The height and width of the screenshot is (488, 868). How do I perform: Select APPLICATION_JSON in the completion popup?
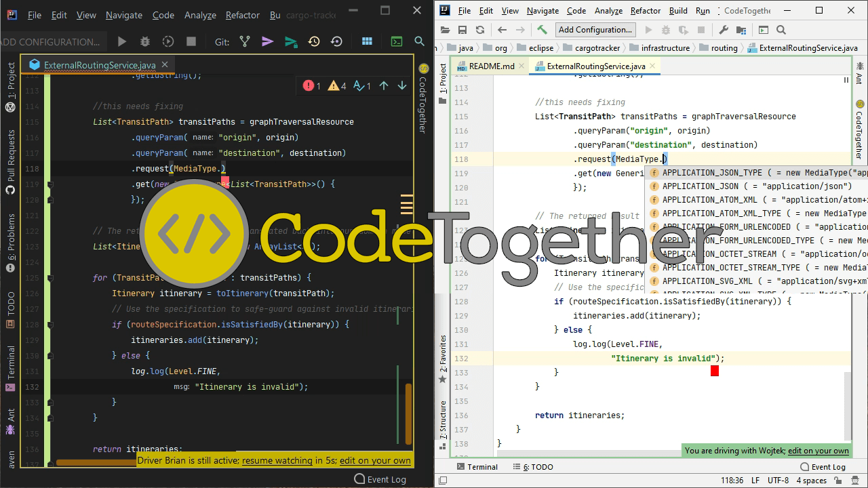point(757,186)
